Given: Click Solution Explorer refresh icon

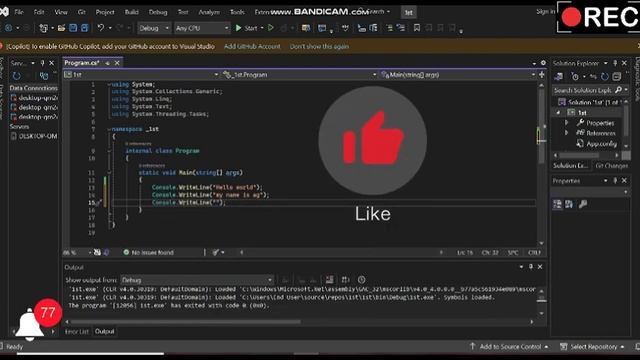Looking at the screenshot, I should pyautogui.click(x=604, y=77).
